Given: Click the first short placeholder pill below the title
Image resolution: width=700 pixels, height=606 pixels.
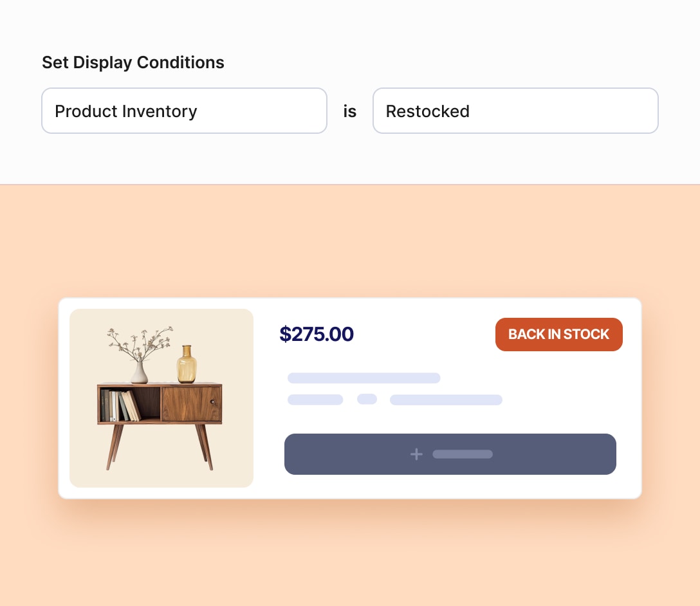Looking at the screenshot, I should [315, 400].
